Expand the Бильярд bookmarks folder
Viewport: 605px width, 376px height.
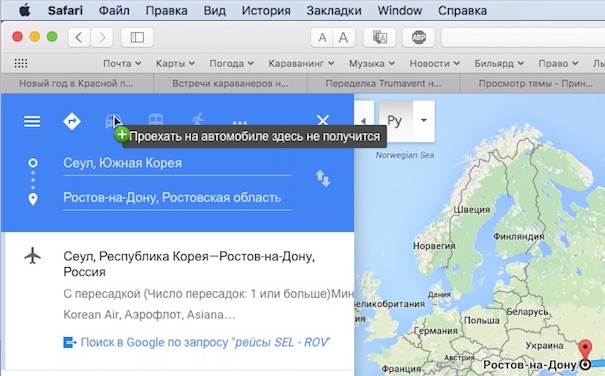click(x=499, y=63)
